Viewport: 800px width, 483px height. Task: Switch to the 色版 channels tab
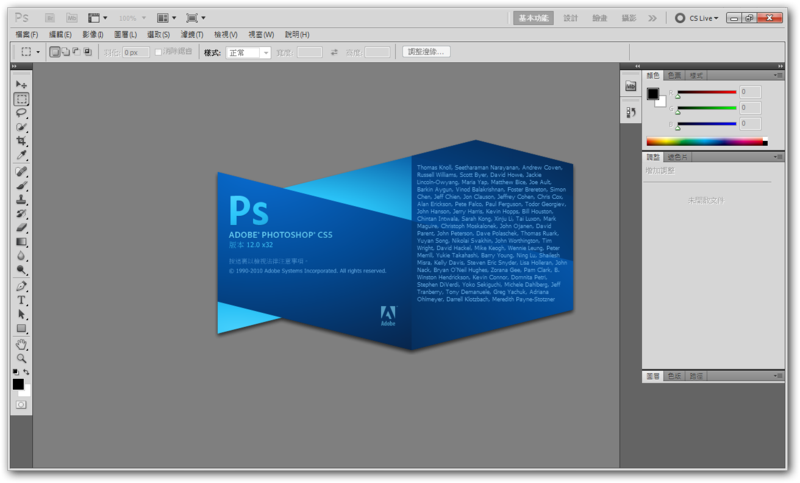click(x=674, y=376)
